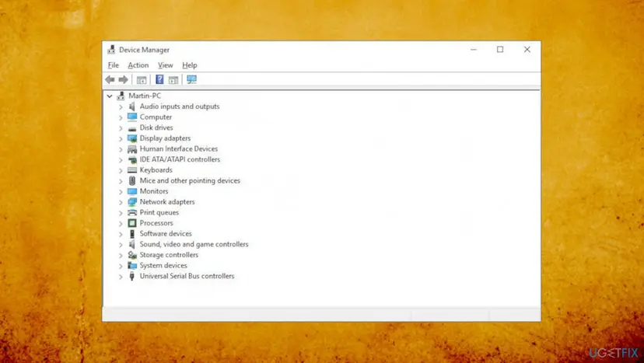Click the Back arrow toolbar icon
The width and height of the screenshot is (644, 363).
(110, 79)
